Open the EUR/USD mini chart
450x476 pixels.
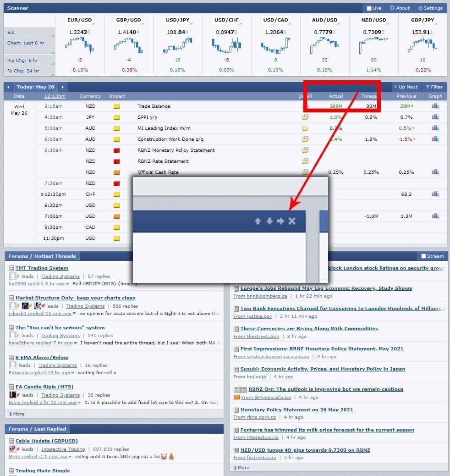point(79,45)
